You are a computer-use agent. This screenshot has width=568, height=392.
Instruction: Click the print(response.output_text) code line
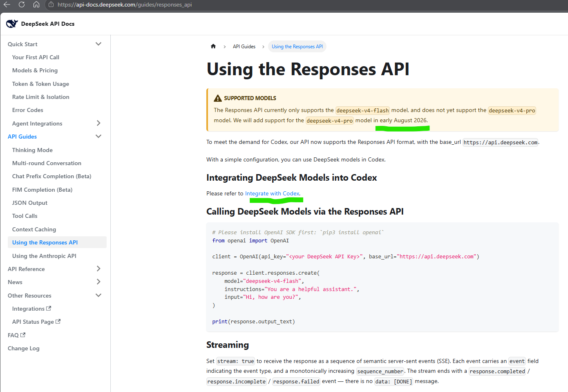pyautogui.click(x=253, y=322)
